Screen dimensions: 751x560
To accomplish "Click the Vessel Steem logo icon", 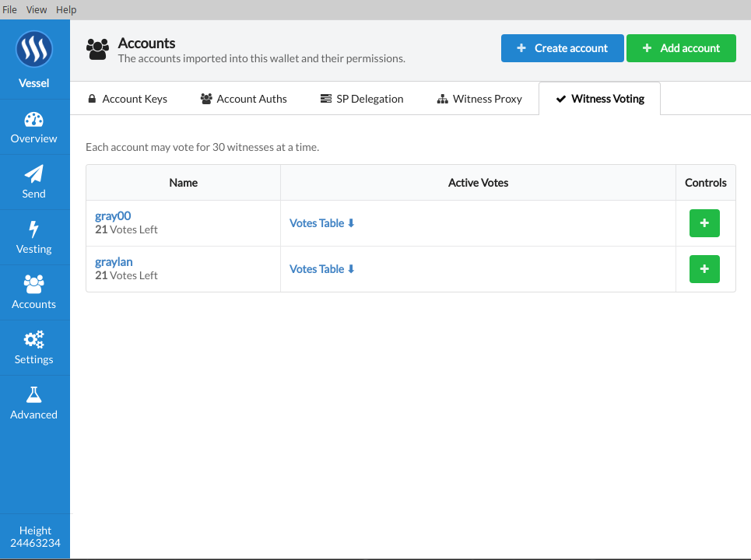I will tap(34, 50).
